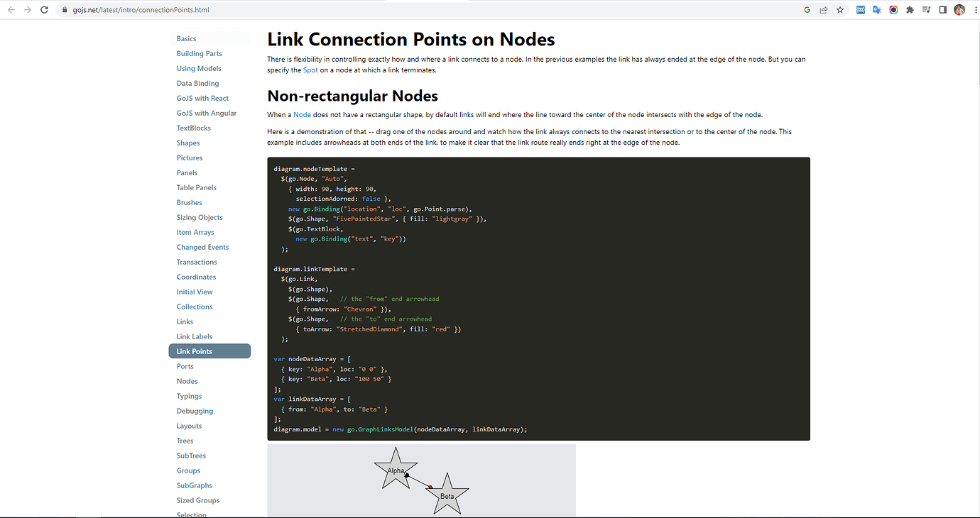The height and width of the screenshot is (518, 980).
Task: Toggle the browser side panel
Action: (942, 10)
